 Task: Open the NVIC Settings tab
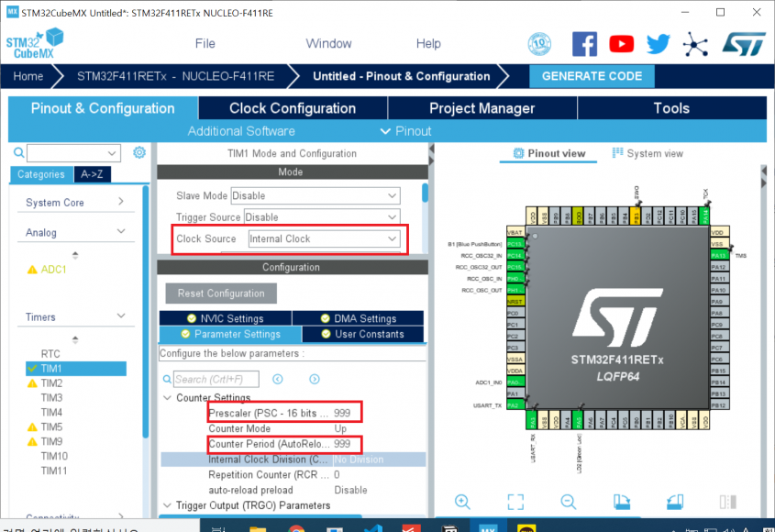pos(226,318)
